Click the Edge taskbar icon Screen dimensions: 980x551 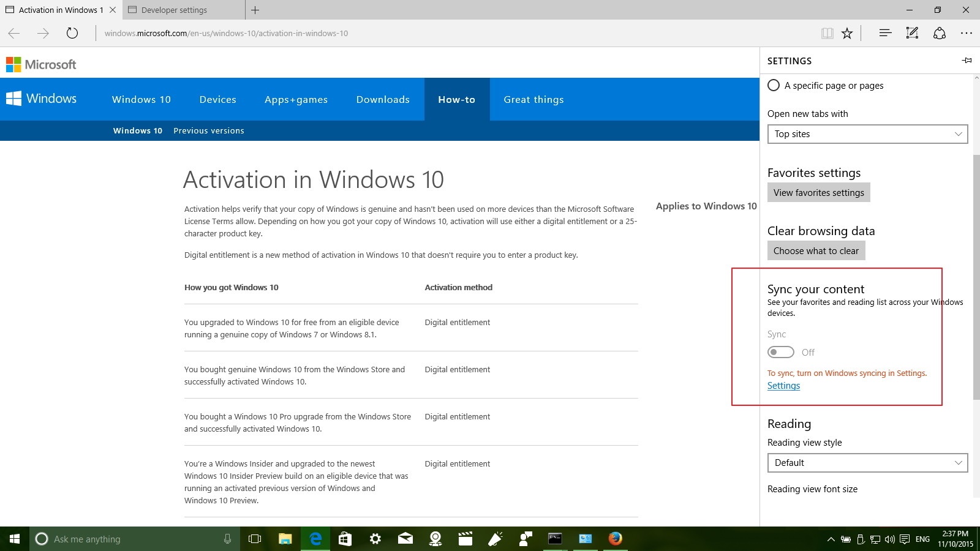coord(315,539)
